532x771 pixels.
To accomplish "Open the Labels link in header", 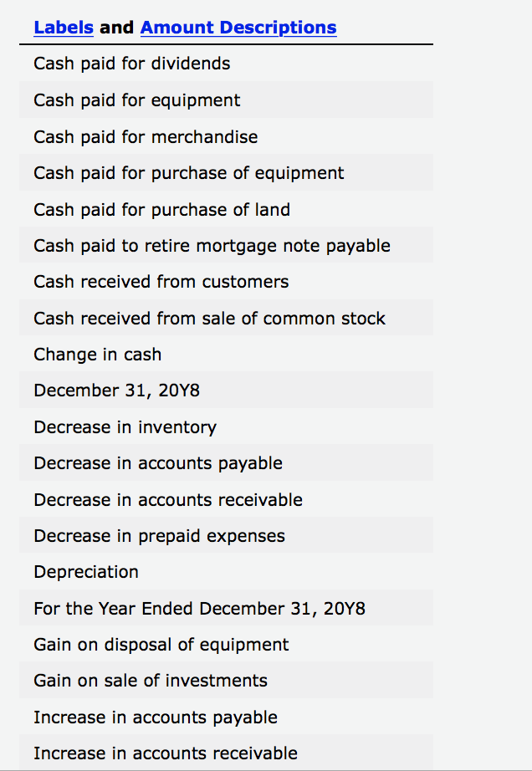I will coord(64,28).
